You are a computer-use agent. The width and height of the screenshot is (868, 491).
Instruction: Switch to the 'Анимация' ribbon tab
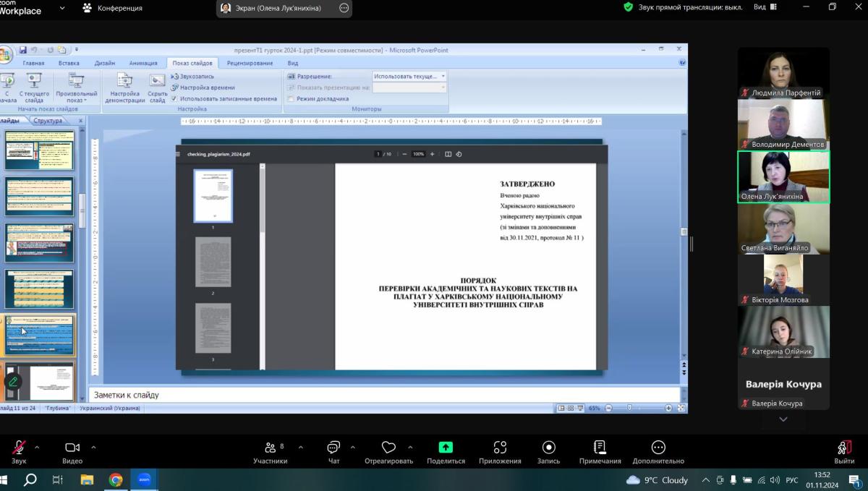tap(143, 63)
